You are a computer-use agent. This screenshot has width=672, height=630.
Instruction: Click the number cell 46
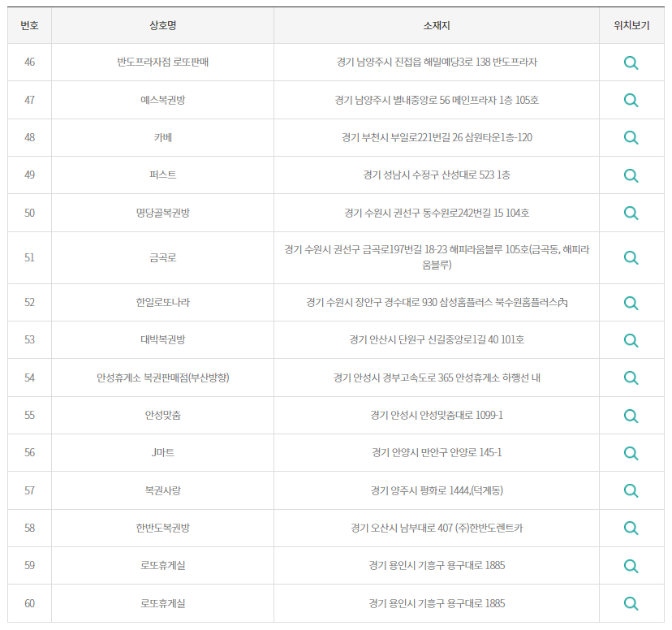click(x=29, y=63)
